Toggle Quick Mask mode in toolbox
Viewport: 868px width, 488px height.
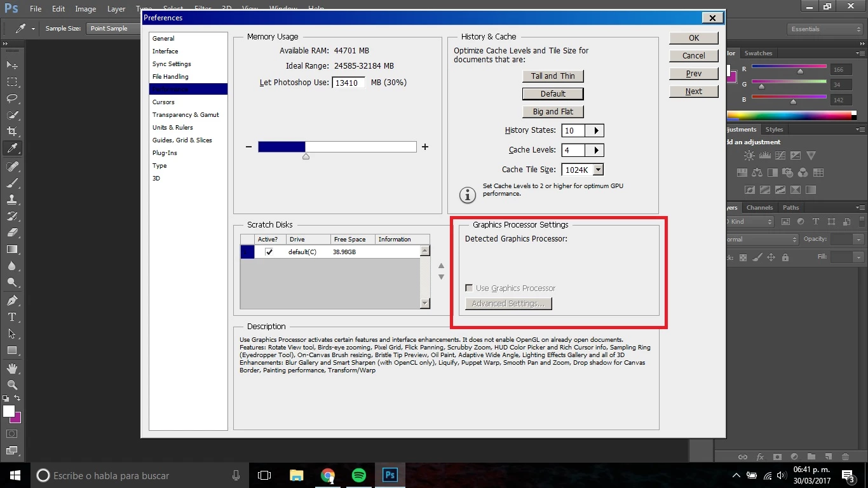12,434
